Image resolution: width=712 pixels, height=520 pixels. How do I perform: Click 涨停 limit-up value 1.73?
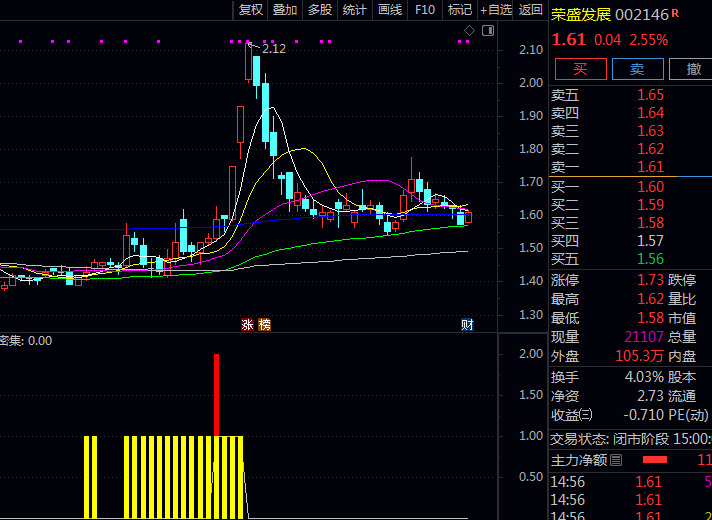pyautogui.click(x=650, y=280)
